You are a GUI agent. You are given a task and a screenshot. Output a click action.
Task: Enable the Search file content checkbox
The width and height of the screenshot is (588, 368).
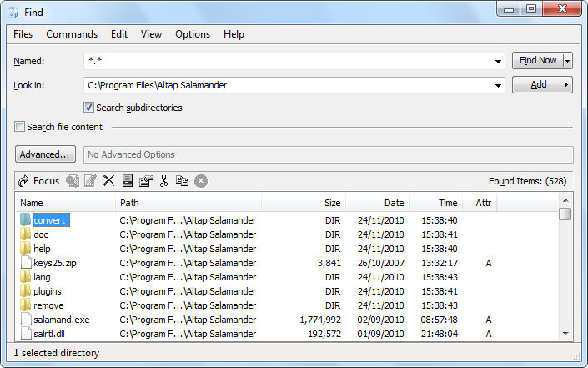19,126
